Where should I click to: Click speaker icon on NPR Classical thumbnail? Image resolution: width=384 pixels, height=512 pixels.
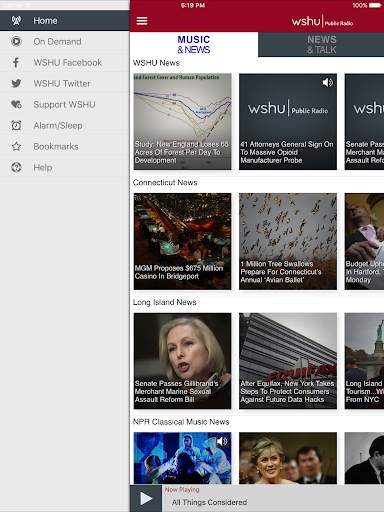pos(222,441)
